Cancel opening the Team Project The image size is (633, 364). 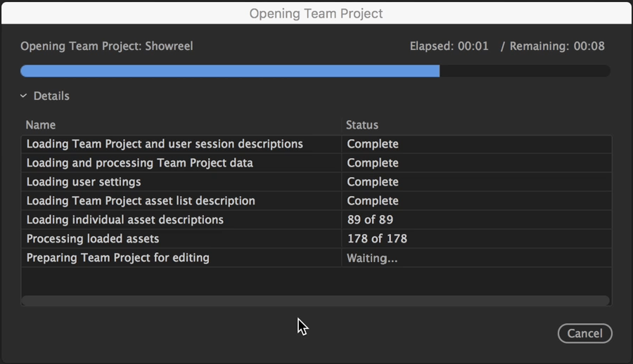pos(584,333)
